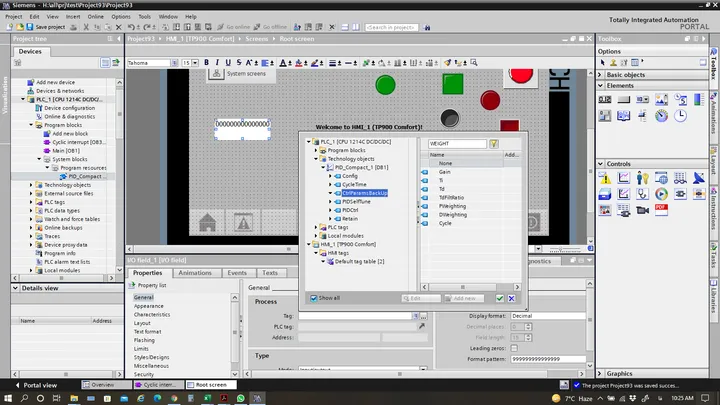Switch to the Animations tab

coord(195,273)
